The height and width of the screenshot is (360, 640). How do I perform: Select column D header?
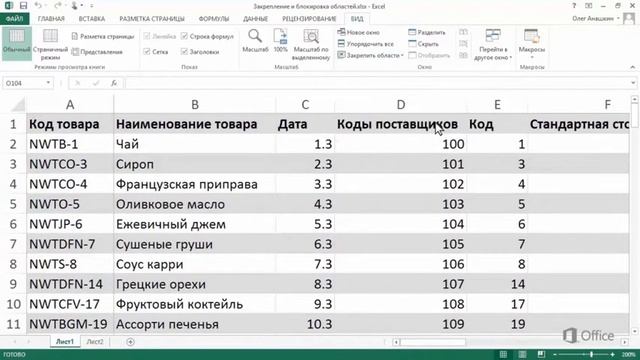(401, 105)
